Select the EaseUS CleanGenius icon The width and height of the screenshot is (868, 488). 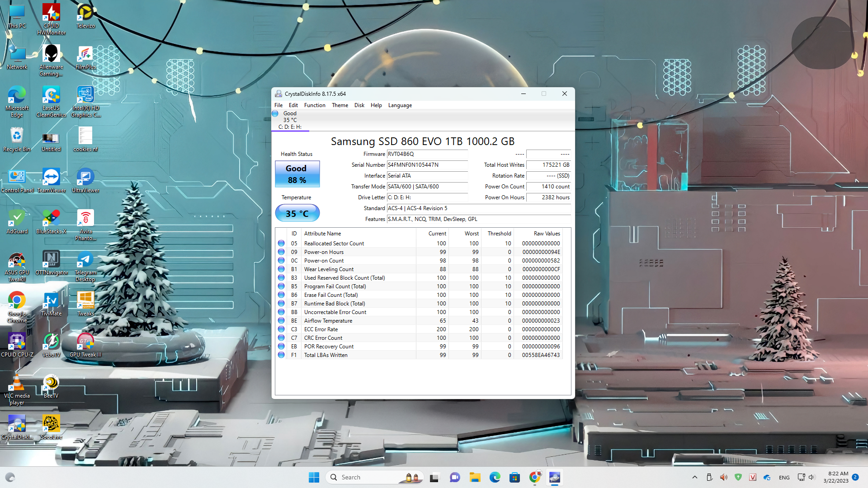pos(51,102)
